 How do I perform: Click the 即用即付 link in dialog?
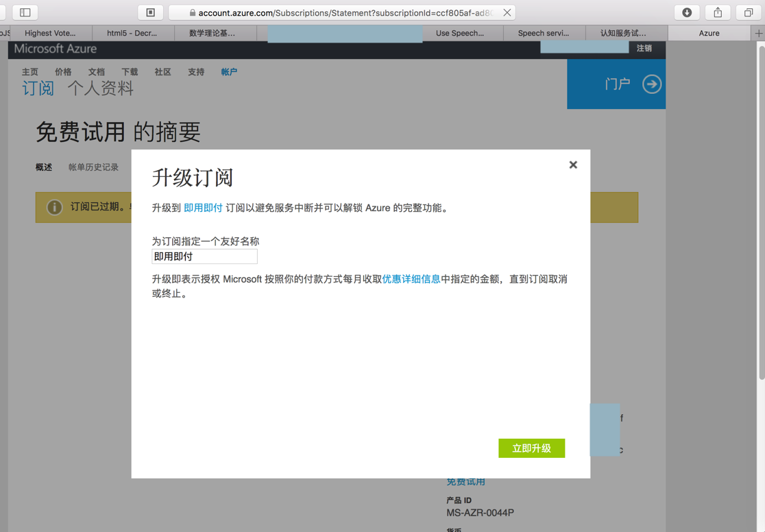[x=203, y=208]
